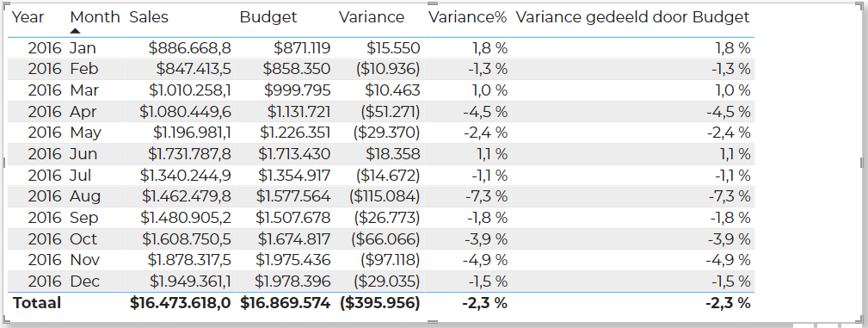Select the Variance column header
This screenshot has width=868, height=328.
(x=372, y=17)
